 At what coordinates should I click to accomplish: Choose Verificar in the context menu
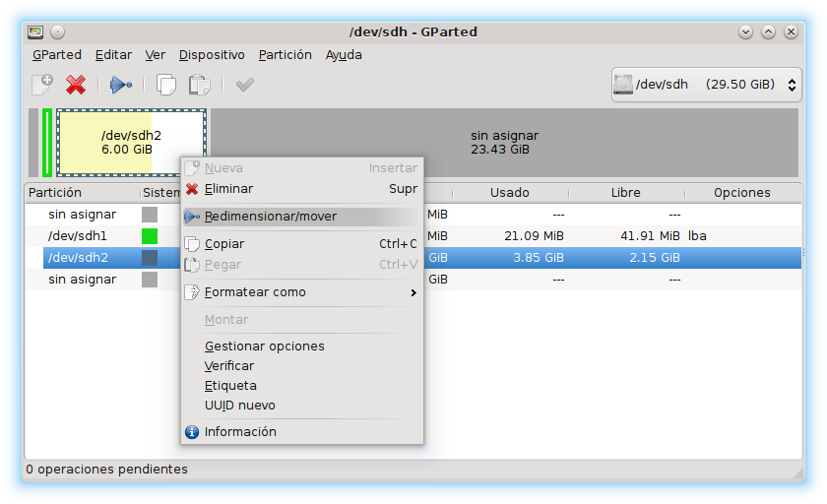click(x=301, y=366)
